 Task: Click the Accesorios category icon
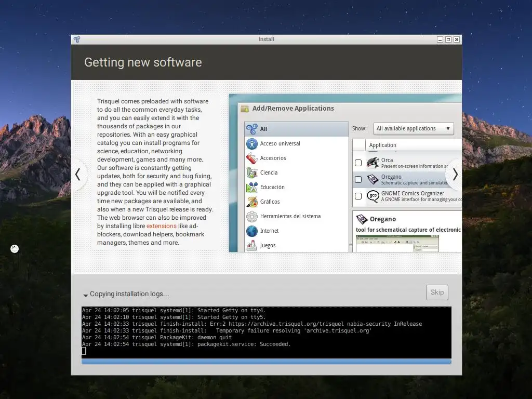[x=252, y=158]
